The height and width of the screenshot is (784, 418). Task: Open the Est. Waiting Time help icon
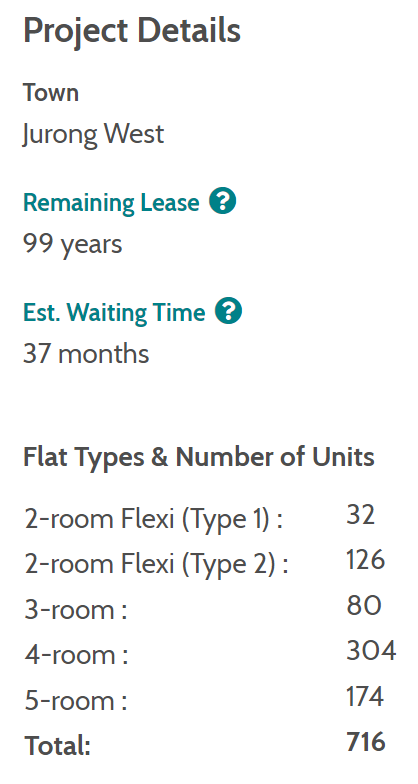click(x=228, y=311)
